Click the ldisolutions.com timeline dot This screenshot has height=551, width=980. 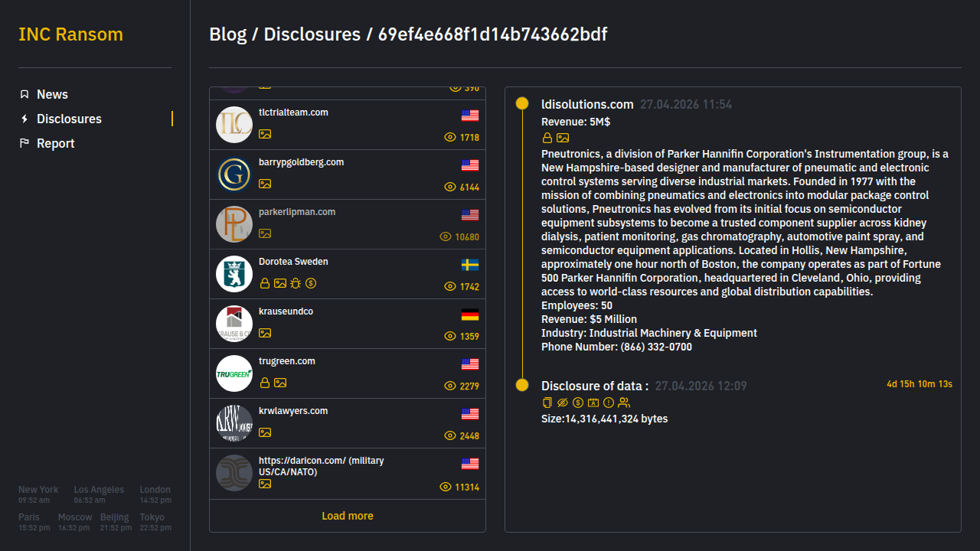point(522,103)
